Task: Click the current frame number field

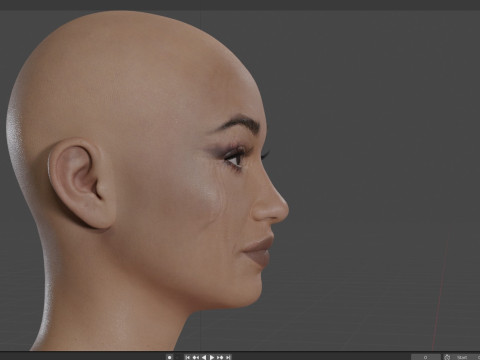Action: coord(426,357)
